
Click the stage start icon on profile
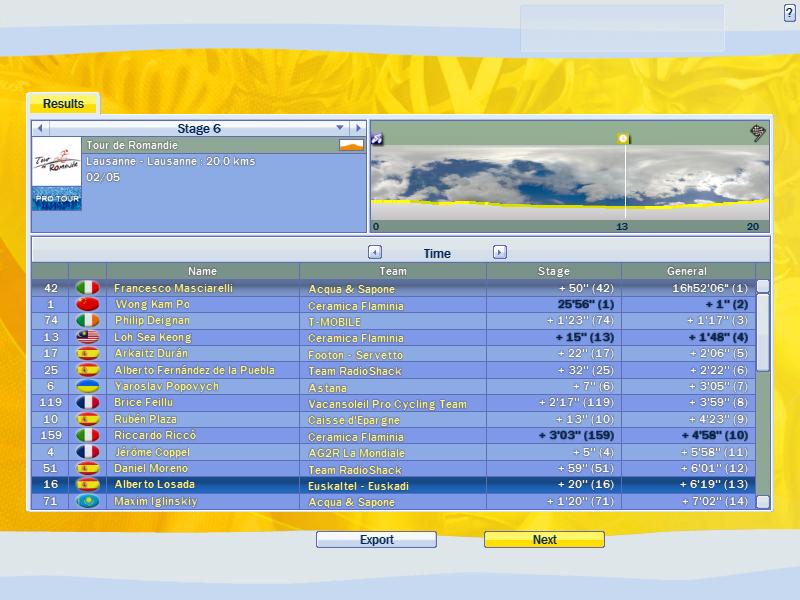[377, 138]
